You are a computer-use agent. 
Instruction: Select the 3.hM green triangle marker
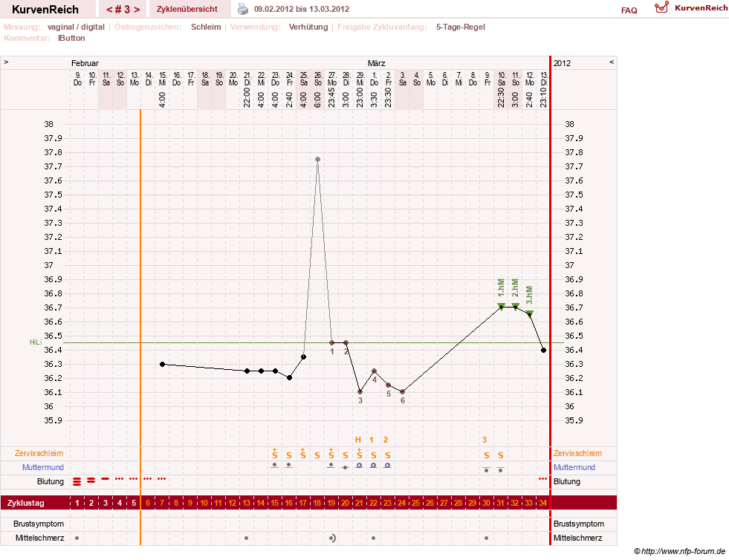coord(530,313)
